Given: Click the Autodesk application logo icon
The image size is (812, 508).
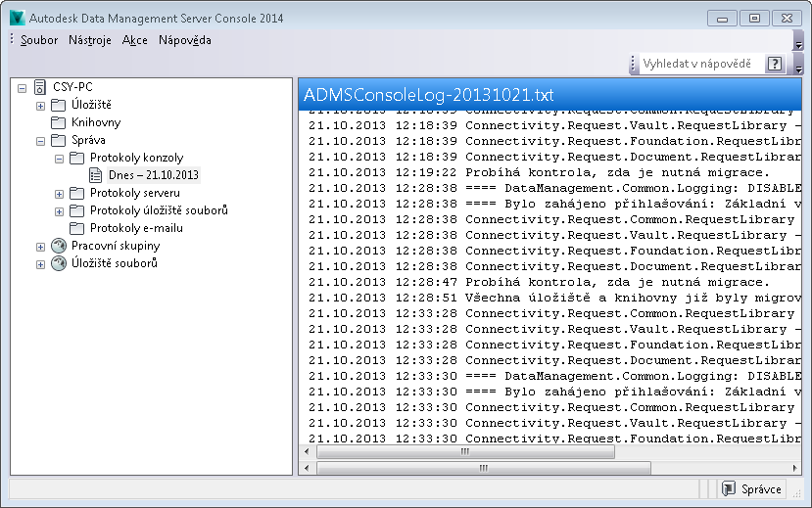Looking at the screenshot, I should 17,18.
